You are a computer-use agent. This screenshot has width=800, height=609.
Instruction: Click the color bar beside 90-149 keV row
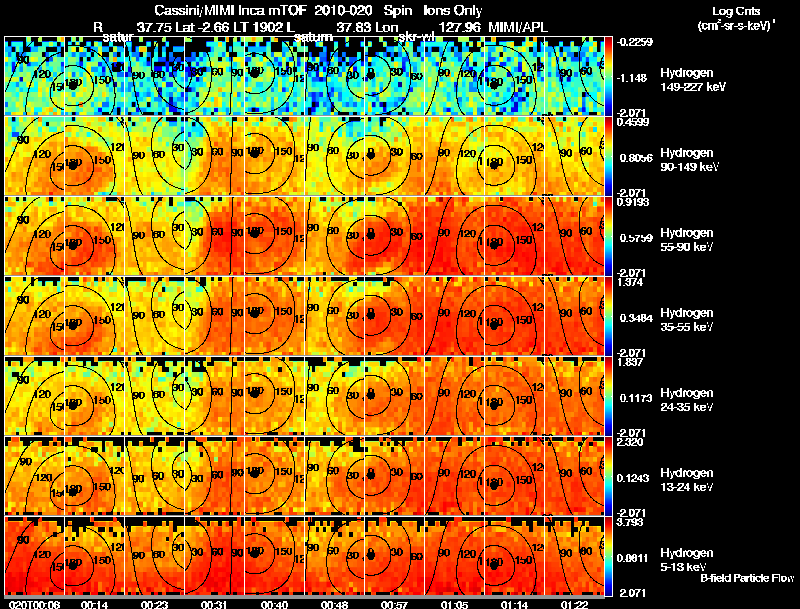tap(608, 156)
